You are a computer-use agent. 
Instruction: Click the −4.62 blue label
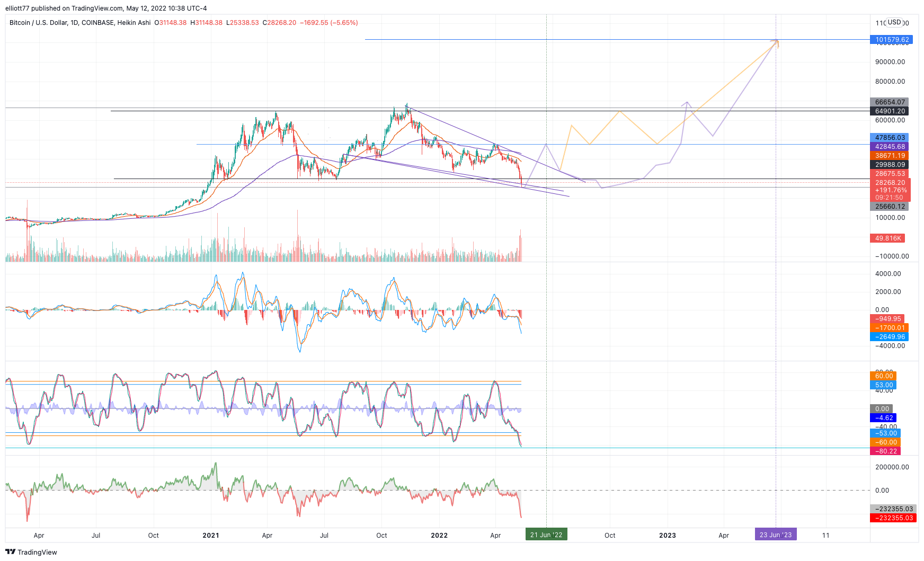[883, 417]
